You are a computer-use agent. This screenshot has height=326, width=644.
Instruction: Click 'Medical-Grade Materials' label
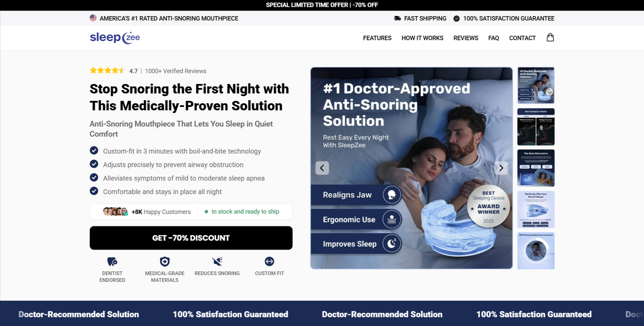point(165,277)
